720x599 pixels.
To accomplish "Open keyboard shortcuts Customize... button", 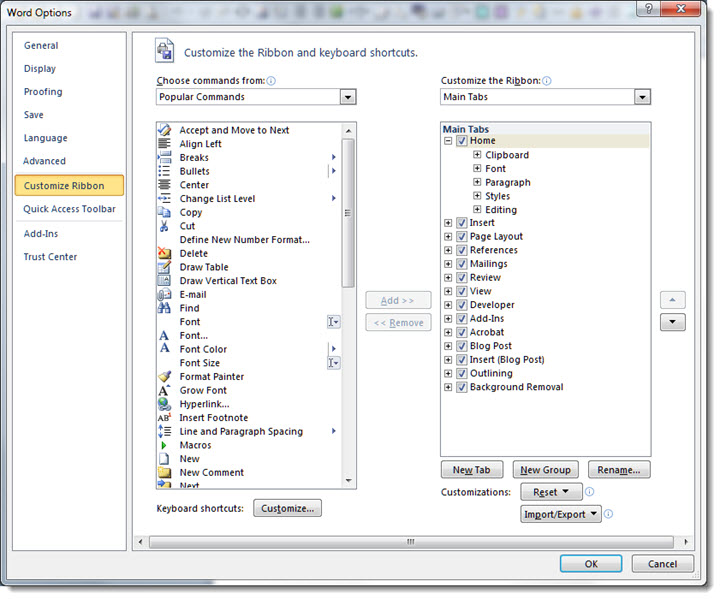I will [287, 509].
